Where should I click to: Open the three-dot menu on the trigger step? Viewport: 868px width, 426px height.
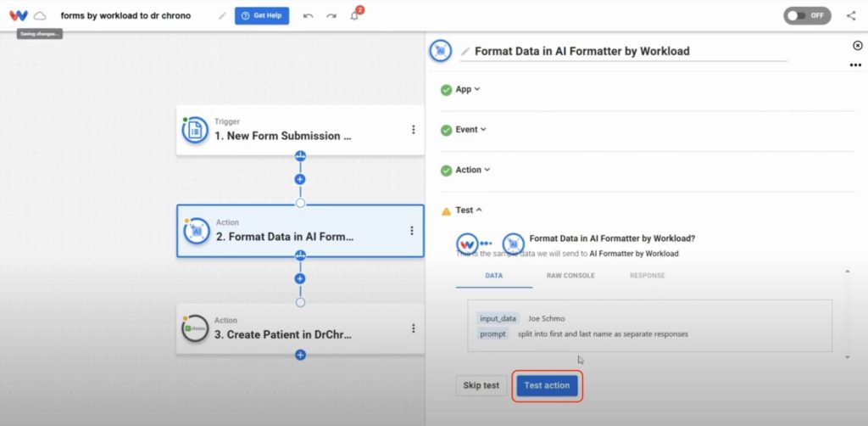coord(413,130)
